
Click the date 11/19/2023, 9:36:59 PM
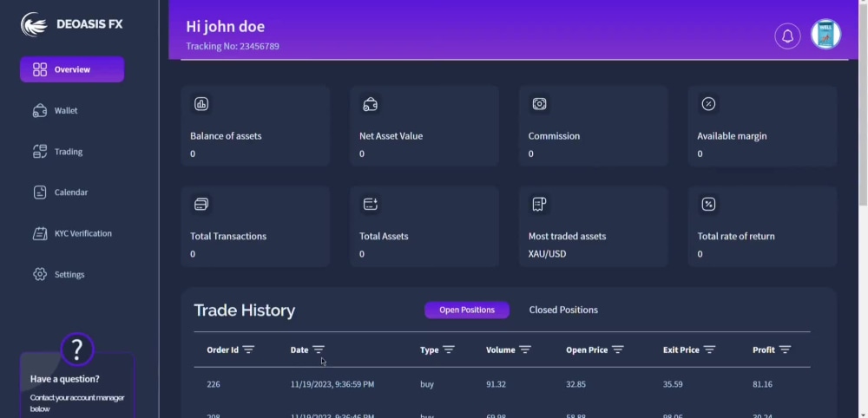(x=332, y=384)
